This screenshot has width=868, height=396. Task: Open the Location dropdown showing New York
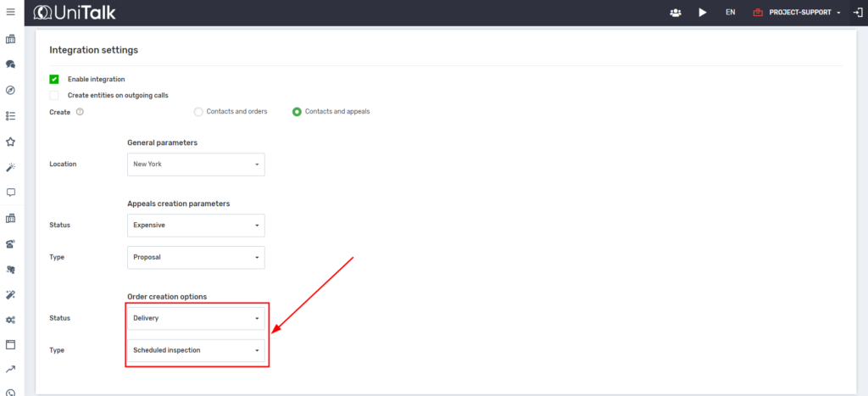point(196,165)
